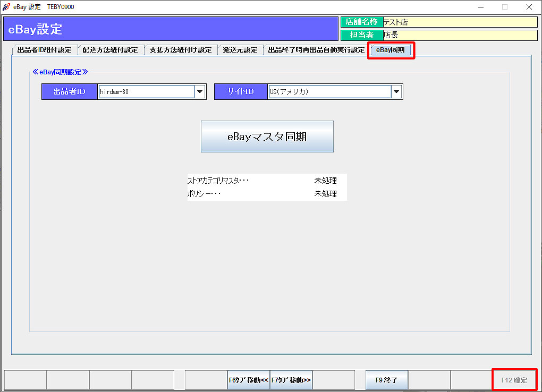The height and width of the screenshot is (392, 542).
Task: Select the eBay同期 tab
Action: (390, 50)
